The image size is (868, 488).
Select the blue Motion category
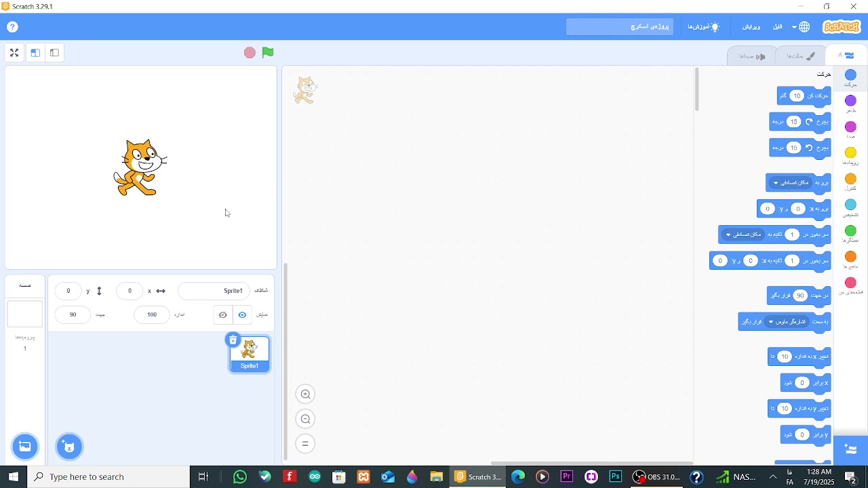(x=850, y=78)
